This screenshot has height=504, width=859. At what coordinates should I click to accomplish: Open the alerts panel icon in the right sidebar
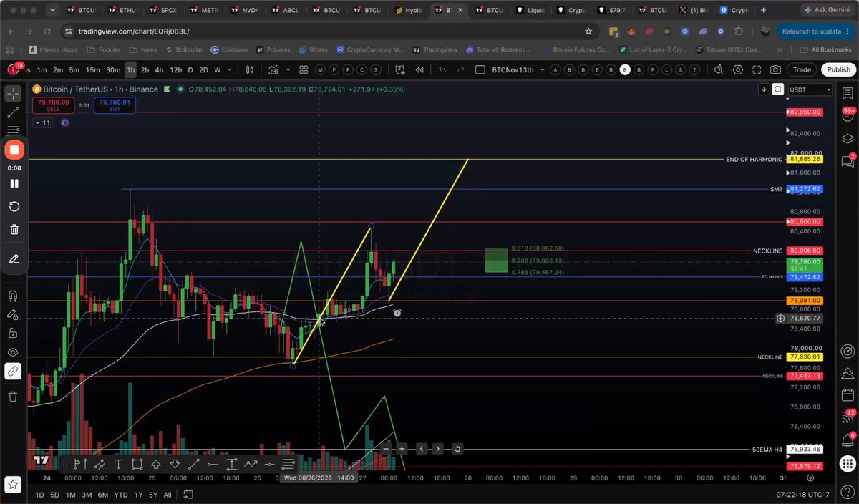click(848, 116)
